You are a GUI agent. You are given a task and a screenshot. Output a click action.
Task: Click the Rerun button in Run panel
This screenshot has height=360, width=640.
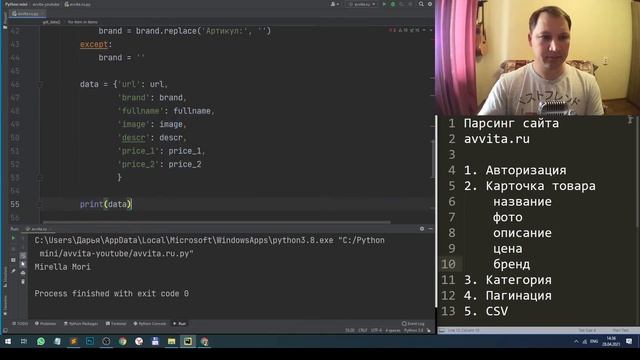pos(13,238)
